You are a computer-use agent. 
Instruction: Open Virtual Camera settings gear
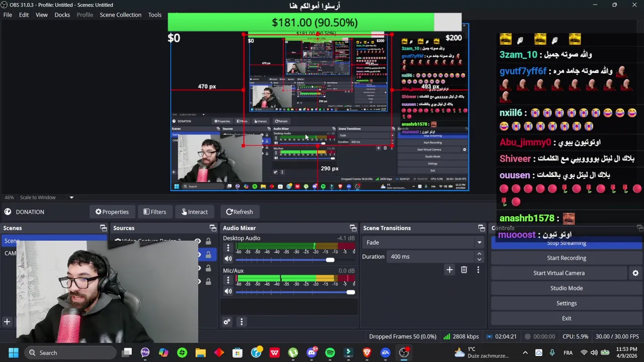coord(635,273)
